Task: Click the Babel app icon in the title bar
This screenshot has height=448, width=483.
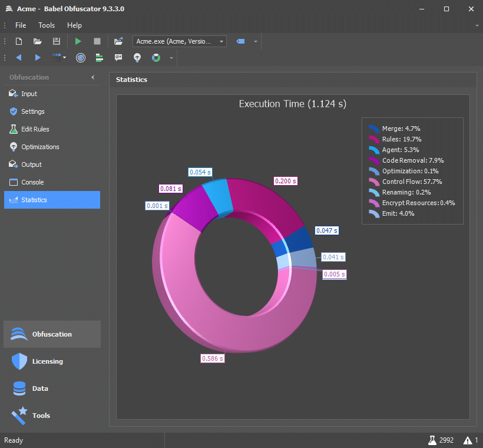Action: [9, 9]
